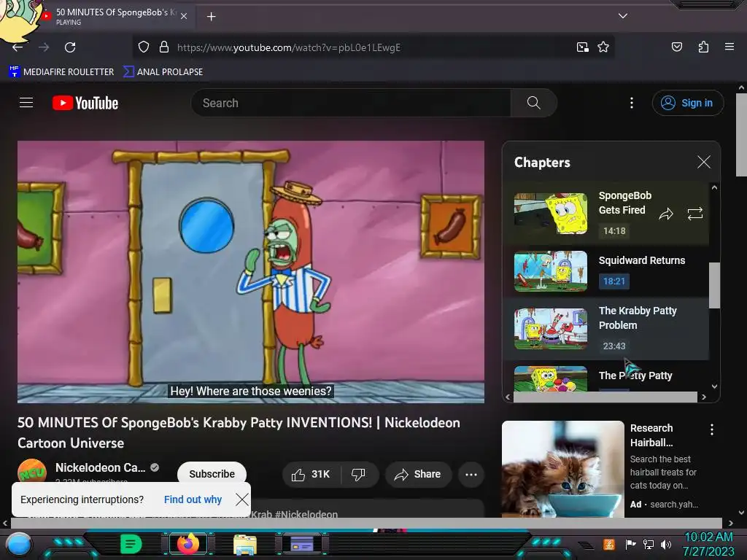Open the Firefox application menu
The width and height of the screenshot is (747, 560).
(729, 47)
